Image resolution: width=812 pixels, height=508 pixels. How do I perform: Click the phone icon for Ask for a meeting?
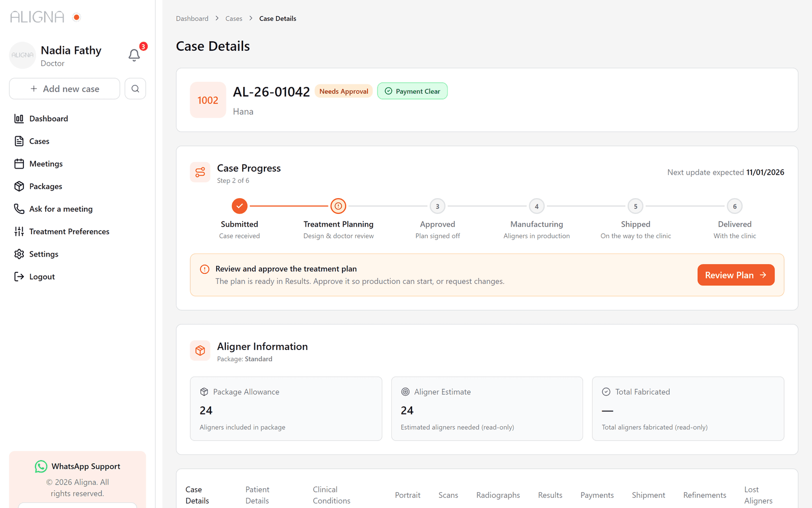19,209
